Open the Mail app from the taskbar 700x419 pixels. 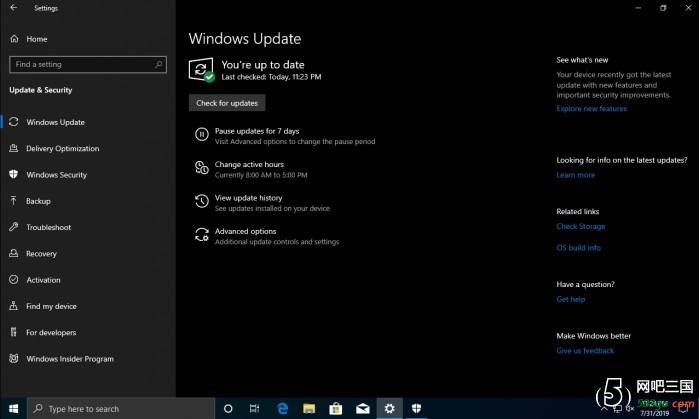[x=362, y=408]
